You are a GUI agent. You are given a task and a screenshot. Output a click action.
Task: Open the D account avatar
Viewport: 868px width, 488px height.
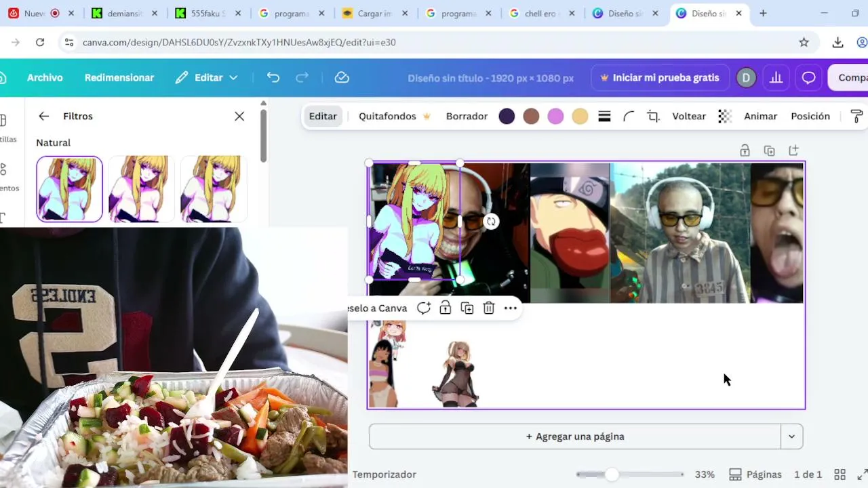coord(746,78)
